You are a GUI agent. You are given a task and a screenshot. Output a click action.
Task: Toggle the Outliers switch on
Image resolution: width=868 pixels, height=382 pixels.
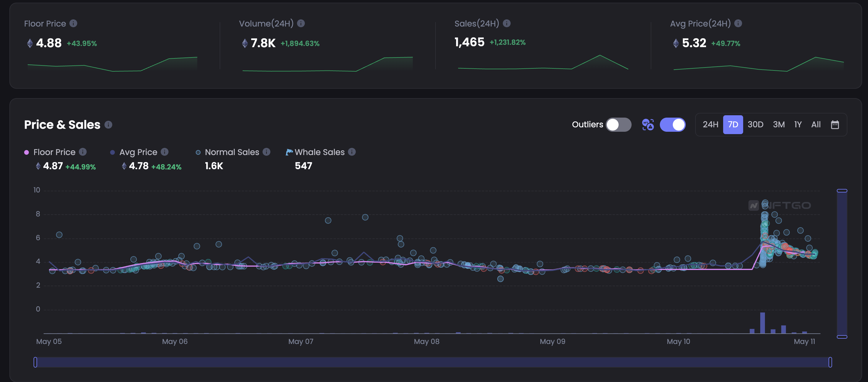click(x=618, y=124)
